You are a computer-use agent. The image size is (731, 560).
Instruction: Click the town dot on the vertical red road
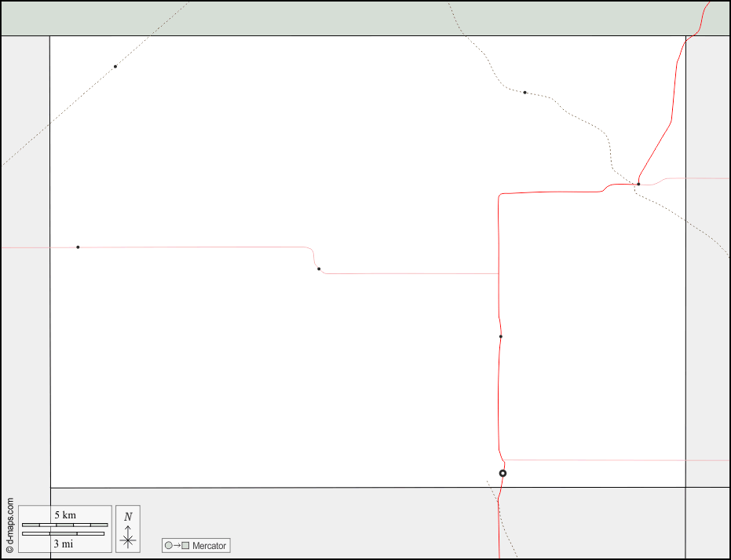point(500,336)
